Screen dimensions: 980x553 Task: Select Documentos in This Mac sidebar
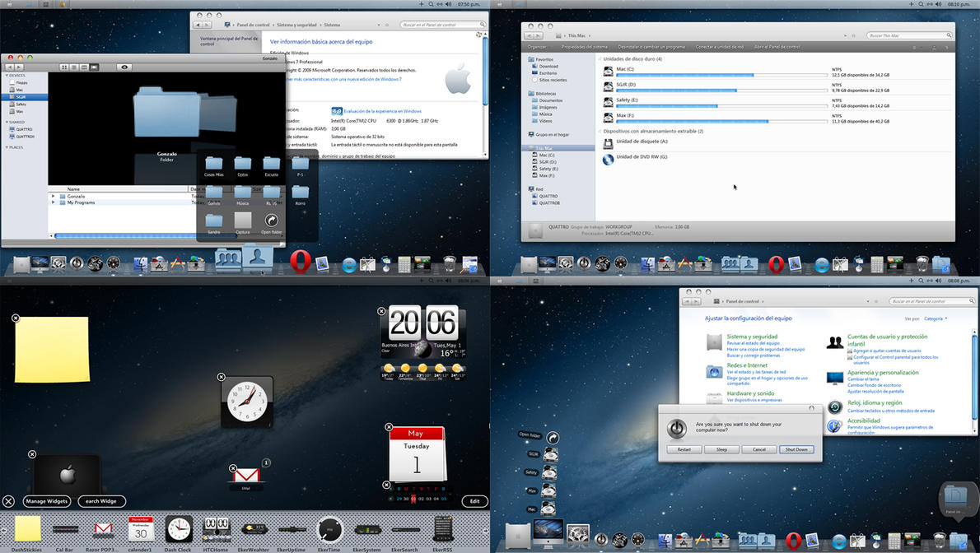pyautogui.click(x=551, y=100)
